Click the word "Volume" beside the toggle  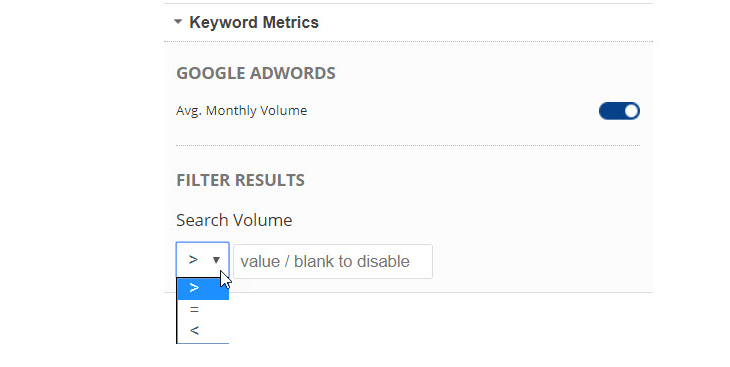coord(284,110)
